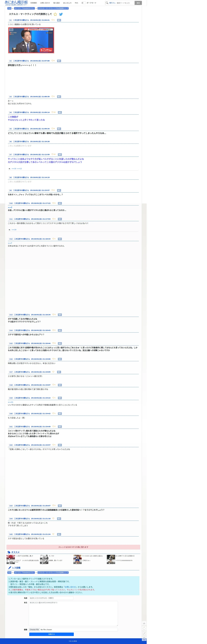Click the magnifier icon in the search bar
The height and width of the screenshot is (644, 207).
tap(107, 3)
